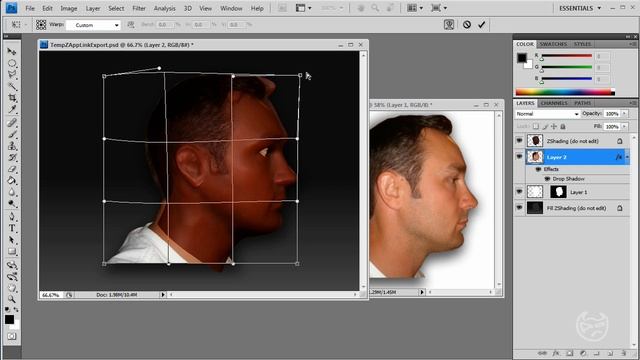Hide the top ZShading layer
This screenshot has width=640, height=360.
tap(519, 140)
